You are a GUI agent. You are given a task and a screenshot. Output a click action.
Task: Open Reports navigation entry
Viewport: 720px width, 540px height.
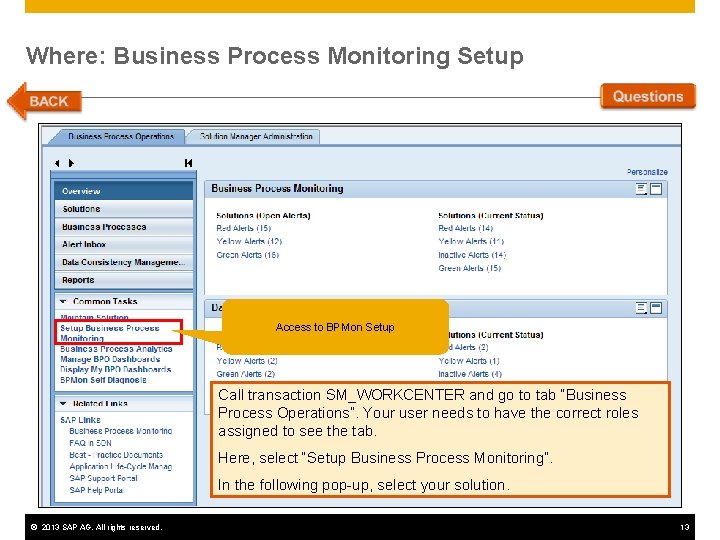[124, 280]
